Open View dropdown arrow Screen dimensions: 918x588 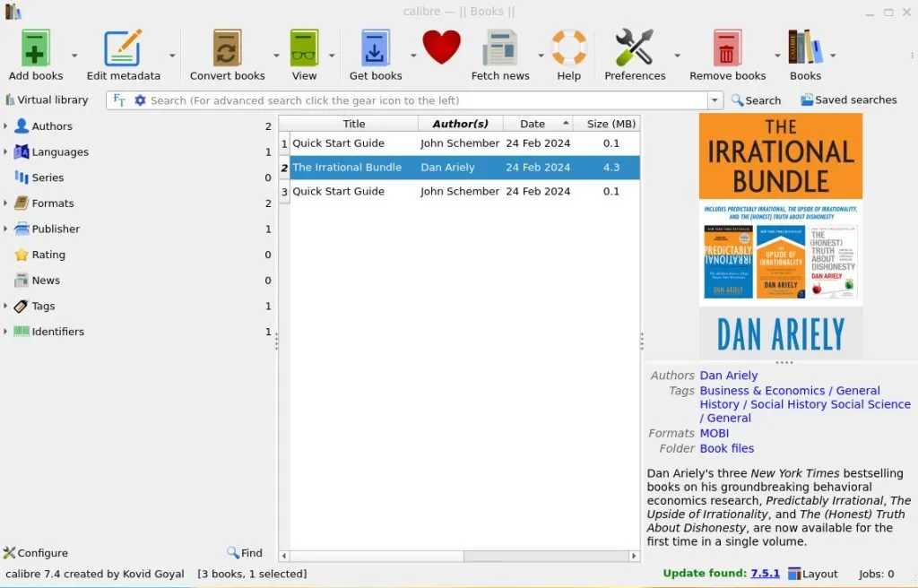pyautogui.click(x=332, y=56)
